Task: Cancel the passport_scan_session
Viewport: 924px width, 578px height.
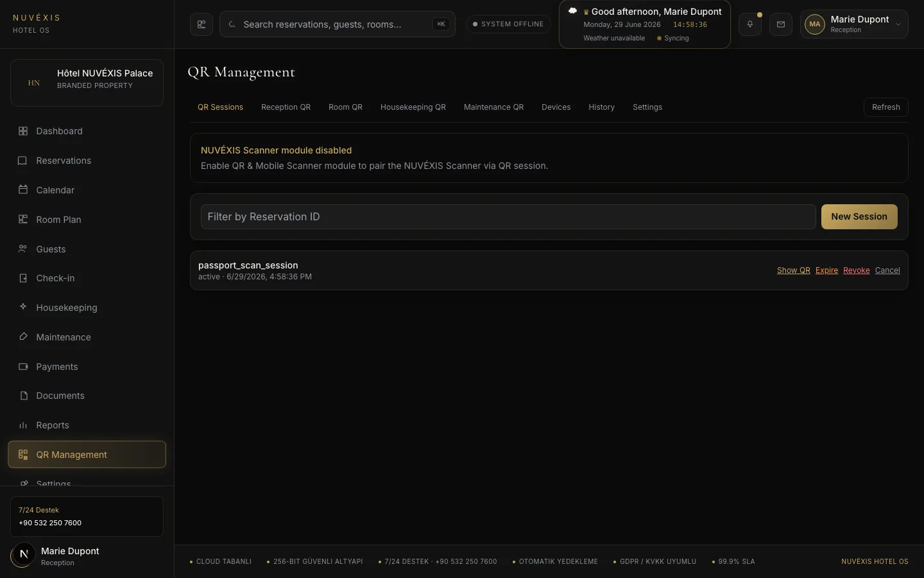Action: pyautogui.click(x=887, y=270)
